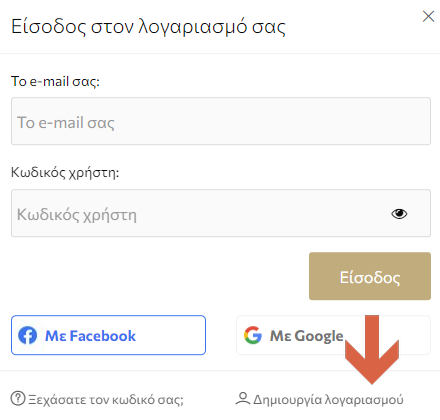440x420 pixels.
Task: Click the gray 'Κωδικός χρήστη' placeholder text
Action: (77, 215)
